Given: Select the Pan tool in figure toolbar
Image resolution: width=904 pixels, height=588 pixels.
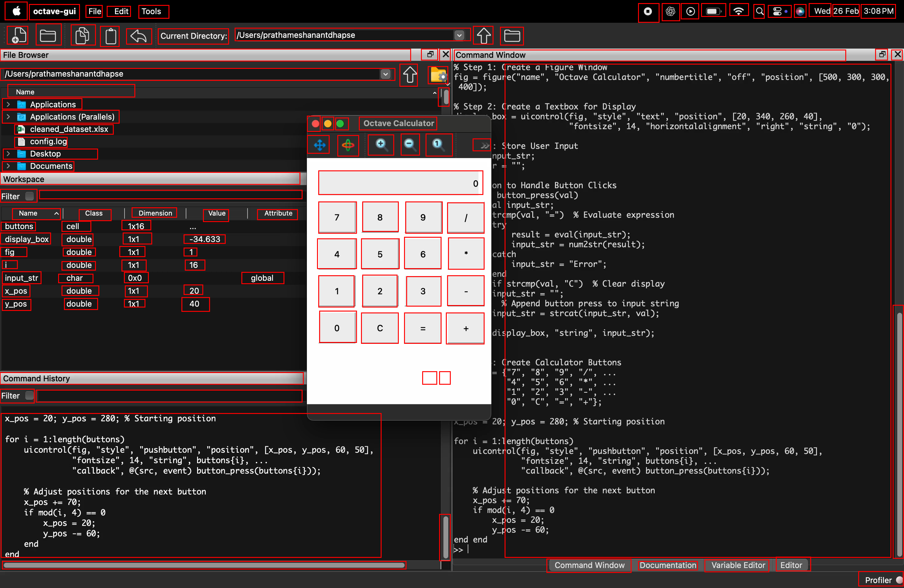Looking at the screenshot, I should point(319,145).
